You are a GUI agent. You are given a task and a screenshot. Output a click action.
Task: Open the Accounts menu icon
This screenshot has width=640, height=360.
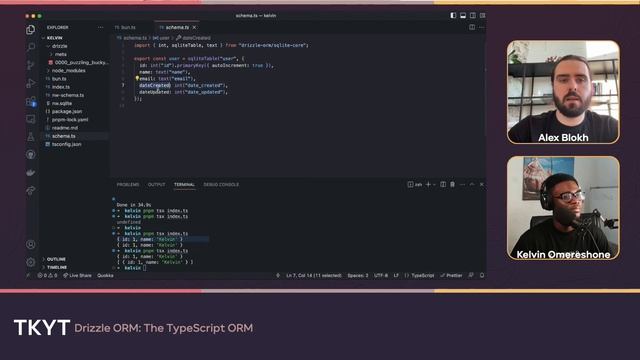pos(31,244)
